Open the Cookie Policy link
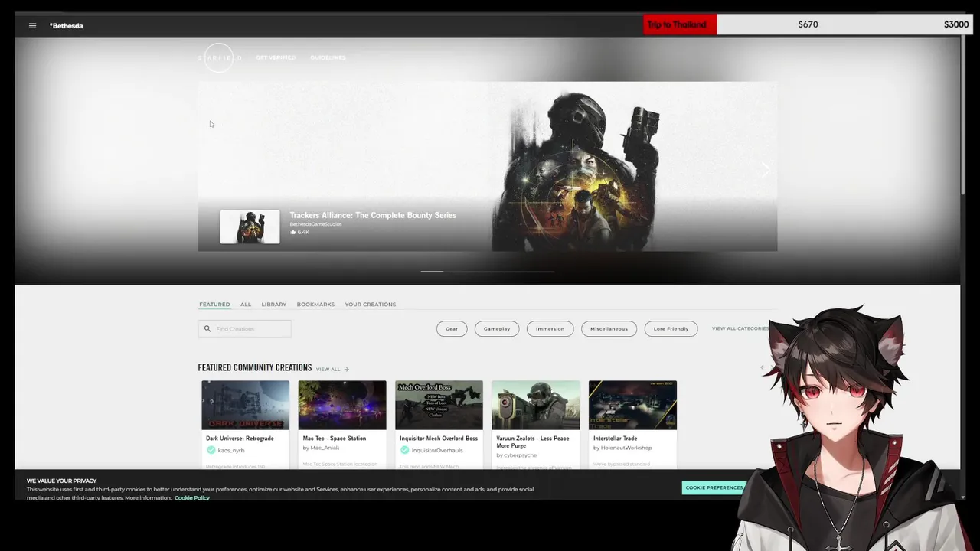 pyautogui.click(x=191, y=498)
